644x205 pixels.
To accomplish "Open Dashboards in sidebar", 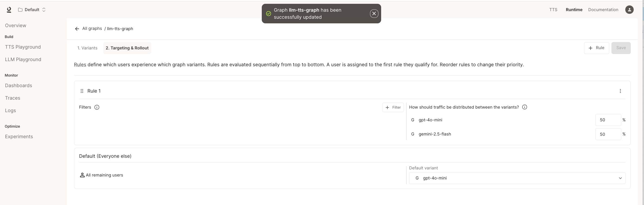I will click(18, 86).
